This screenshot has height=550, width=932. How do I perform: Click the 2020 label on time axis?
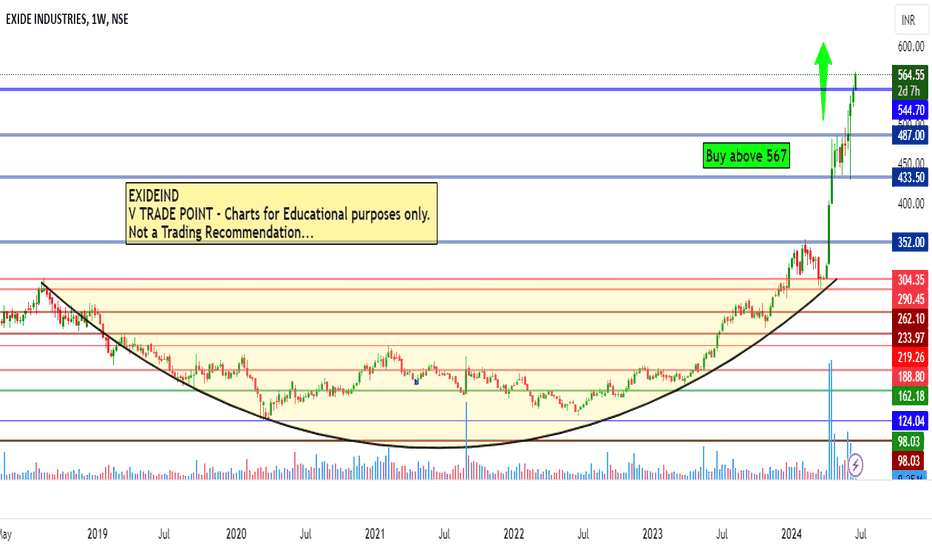click(x=236, y=533)
